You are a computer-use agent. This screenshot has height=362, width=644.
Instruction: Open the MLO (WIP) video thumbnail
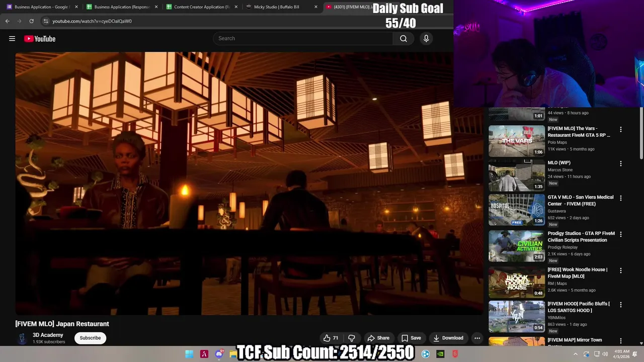click(517, 175)
